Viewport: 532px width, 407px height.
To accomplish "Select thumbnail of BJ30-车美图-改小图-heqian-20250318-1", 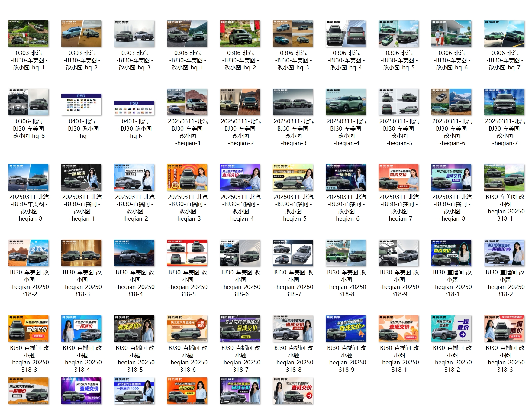I will coord(504,177).
